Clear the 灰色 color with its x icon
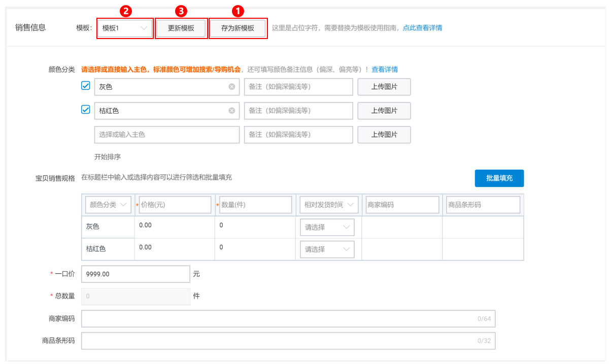Image resolution: width=610 pixels, height=364 pixels. 232,87
